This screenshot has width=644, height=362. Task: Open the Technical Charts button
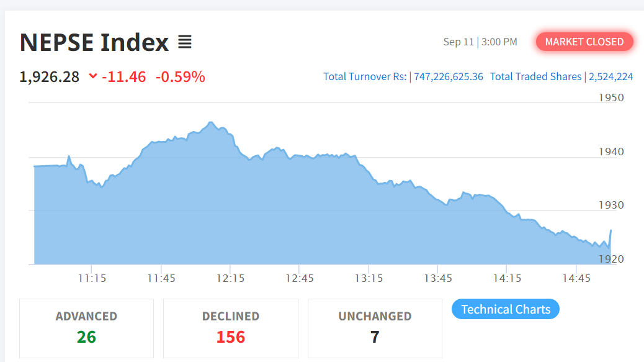tap(506, 309)
